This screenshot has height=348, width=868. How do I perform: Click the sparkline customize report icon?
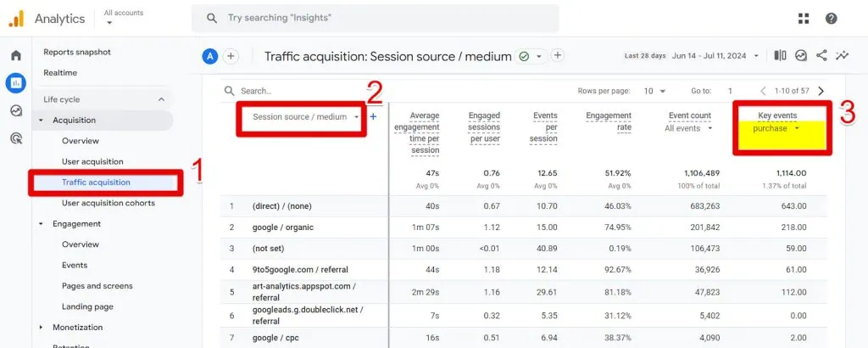(843, 55)
